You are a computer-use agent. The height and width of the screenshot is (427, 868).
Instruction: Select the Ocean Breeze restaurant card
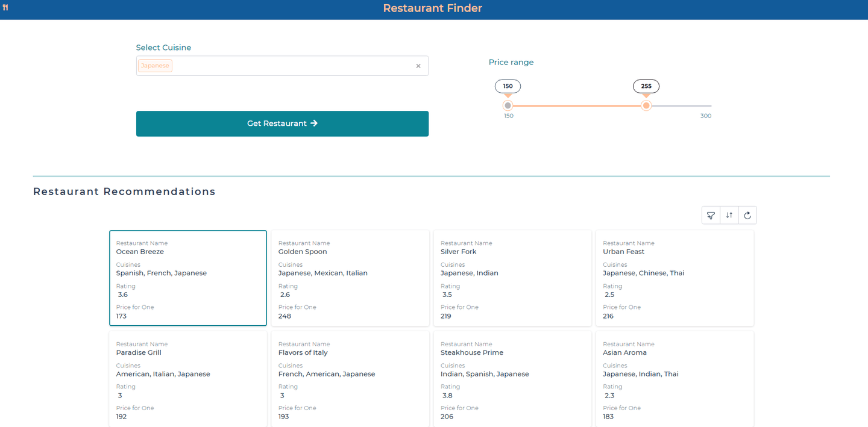[x=188, y=278]
